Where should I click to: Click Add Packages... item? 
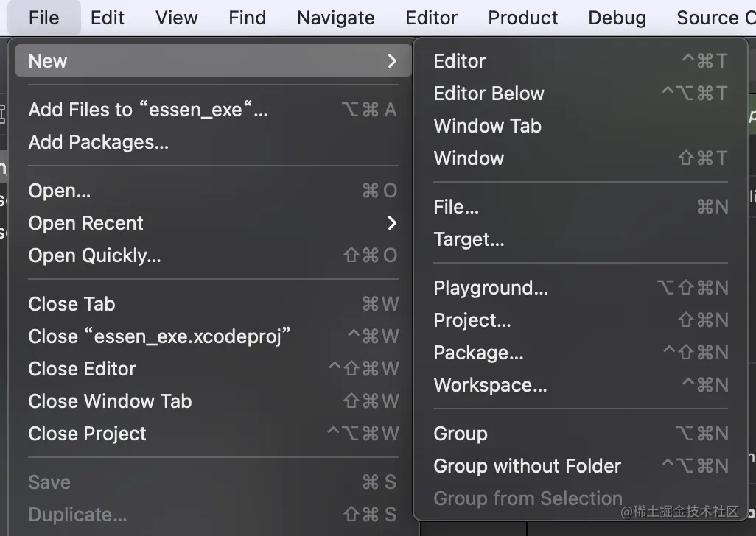[x=99, y=142]
